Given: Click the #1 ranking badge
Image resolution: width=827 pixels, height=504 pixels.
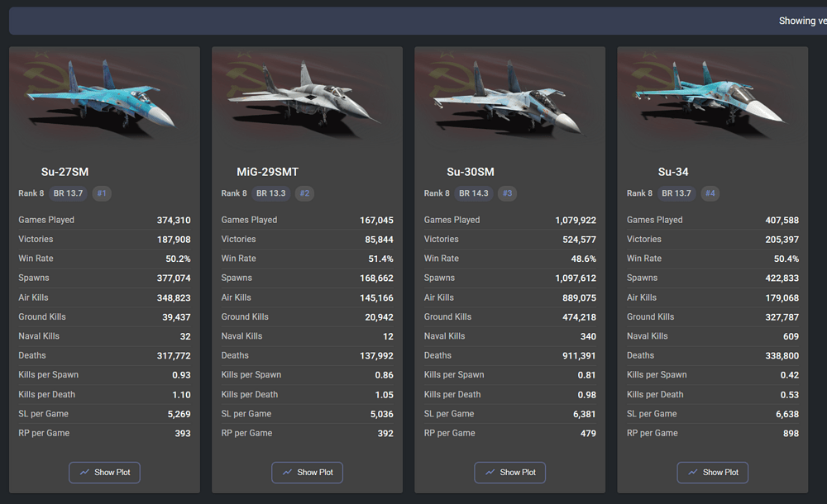Looking at the screenshot, I should pos(102,193).
